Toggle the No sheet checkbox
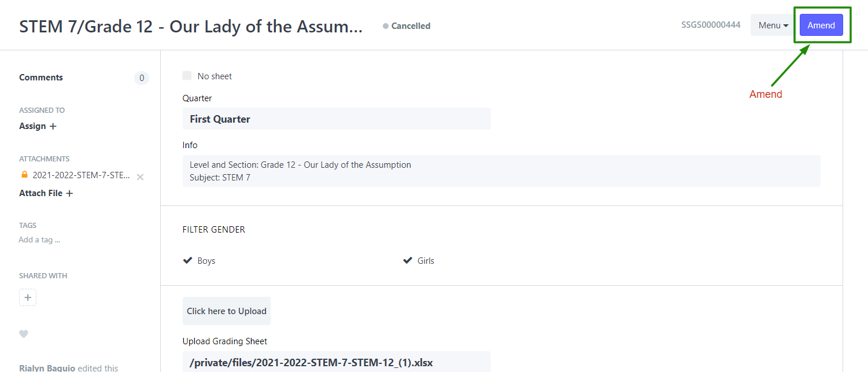Screen dimensions: 868x372 [187, 76]
